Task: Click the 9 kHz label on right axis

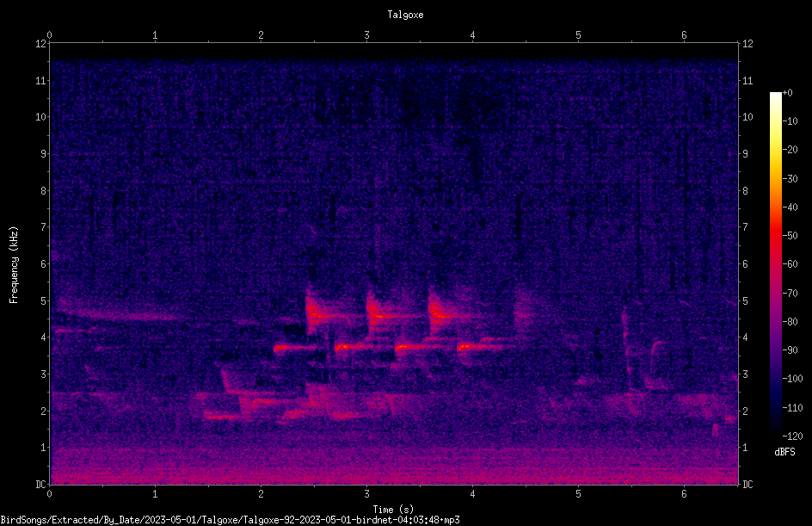Action: [x=745, y=153]
